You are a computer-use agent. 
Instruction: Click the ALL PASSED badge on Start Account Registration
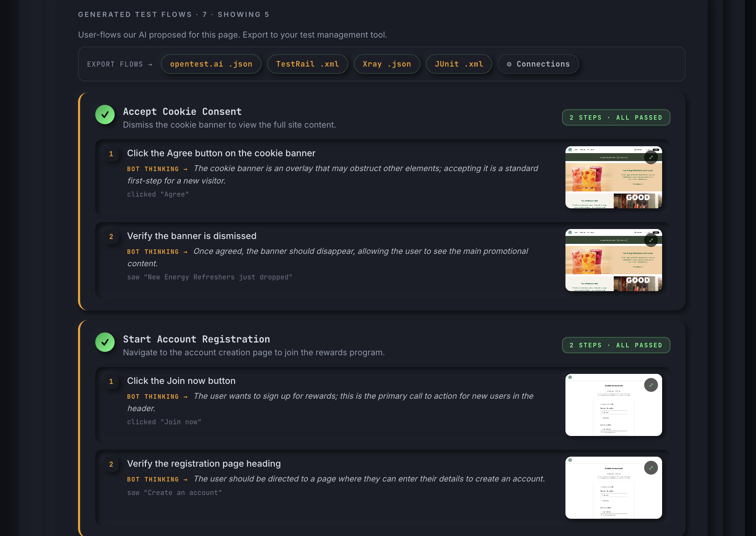coord(616,345)
